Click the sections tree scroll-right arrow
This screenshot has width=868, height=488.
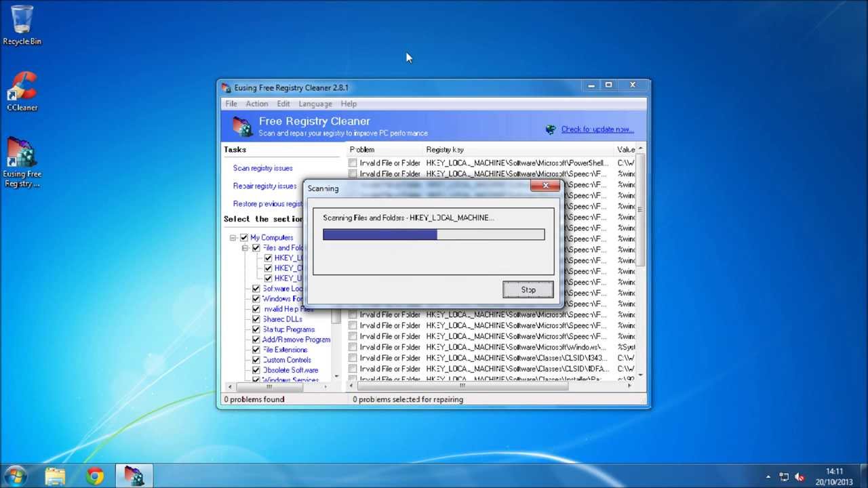pyautogui.click(x=326, y=386)
